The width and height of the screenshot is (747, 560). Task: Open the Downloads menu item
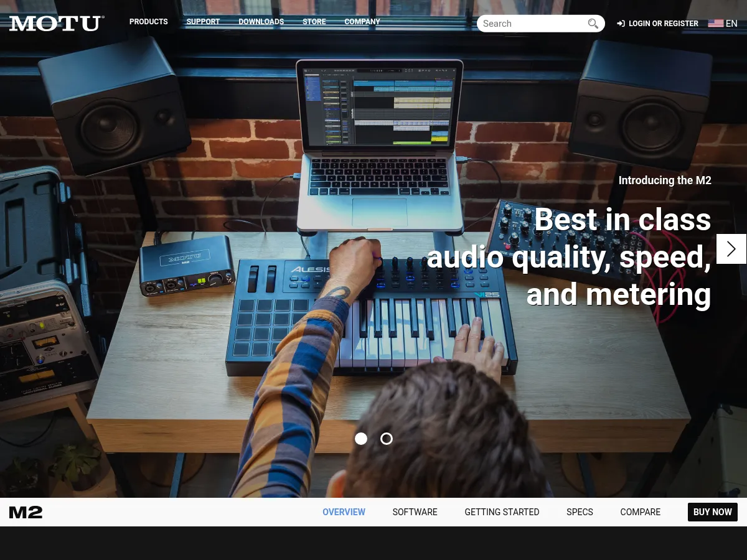tap(261, 22)
